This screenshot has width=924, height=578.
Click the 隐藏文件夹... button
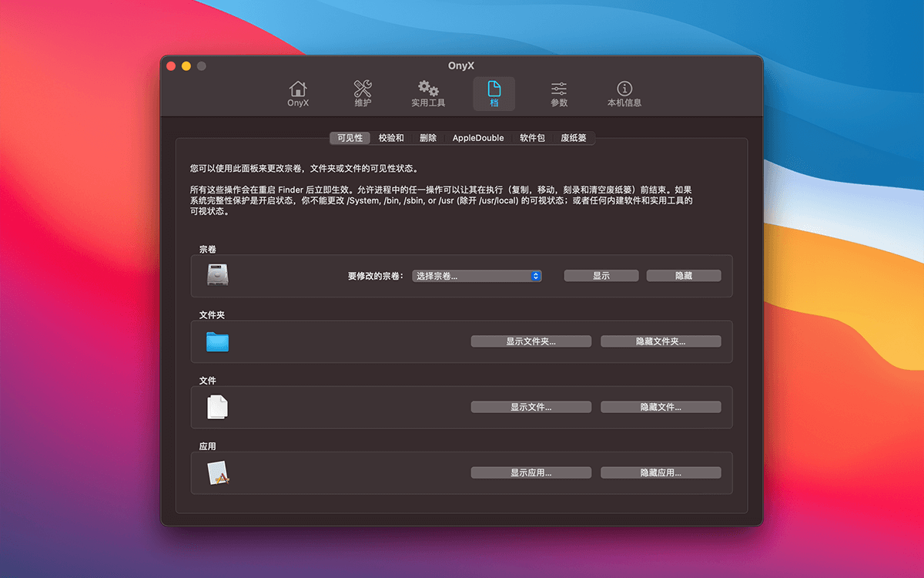click(661, 341)
